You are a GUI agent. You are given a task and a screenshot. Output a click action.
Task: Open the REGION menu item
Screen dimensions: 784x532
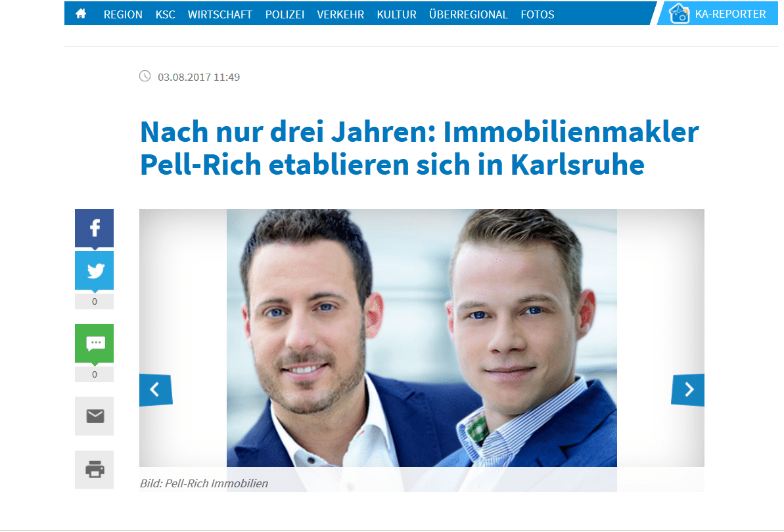[123, 14]
